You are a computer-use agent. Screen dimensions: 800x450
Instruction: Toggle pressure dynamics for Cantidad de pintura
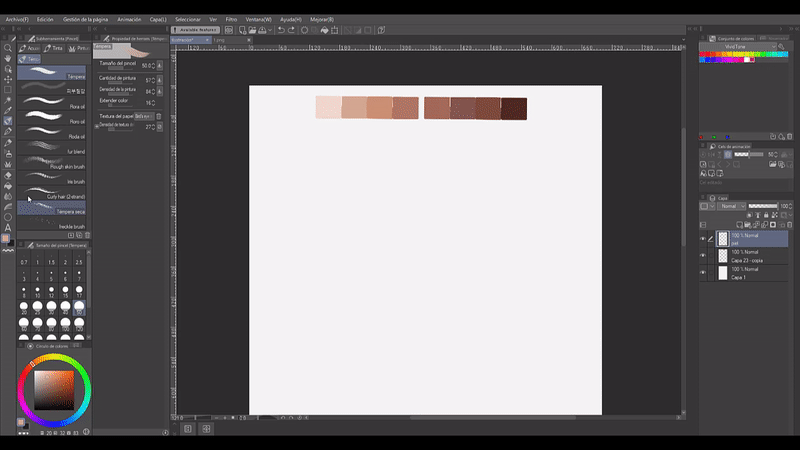(160, 80)
